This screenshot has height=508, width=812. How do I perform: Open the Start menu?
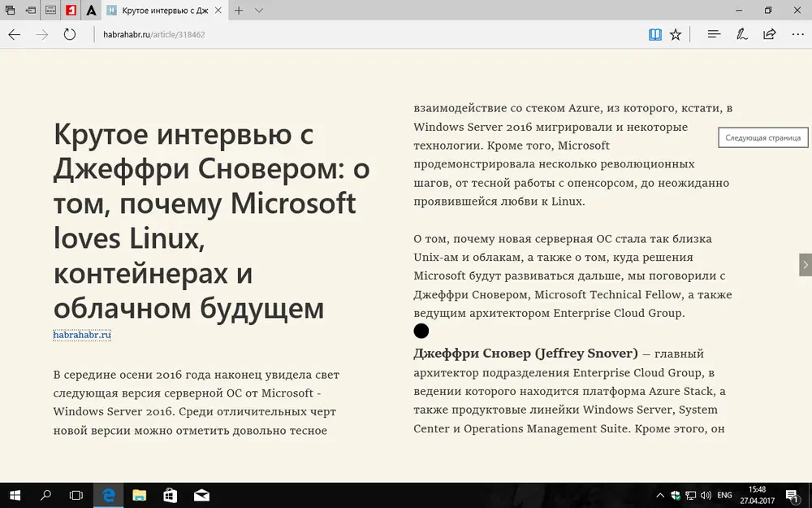(15, 495)
